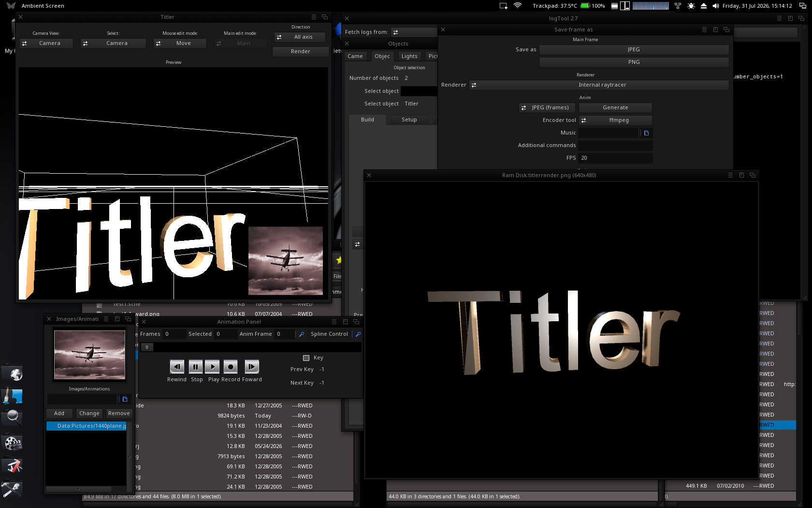Select the Setup tab
Image resolution: width=812 pixels, height=508 pixels.
[x=409, y=120]
